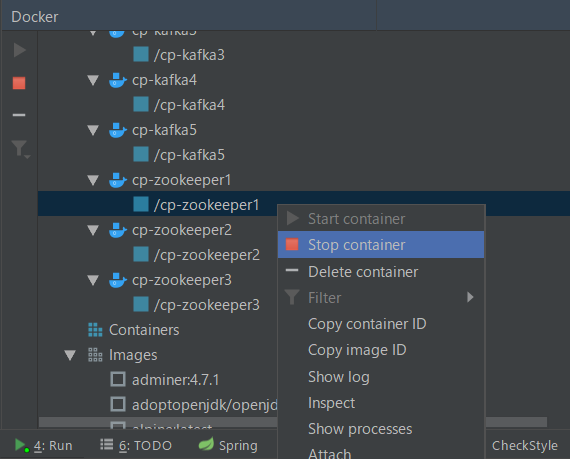The width and height of the screenshot is (570, 459).
Task: Click the cp-zookeeper1 Docker whale icon
Action: [x=118, y=180]
